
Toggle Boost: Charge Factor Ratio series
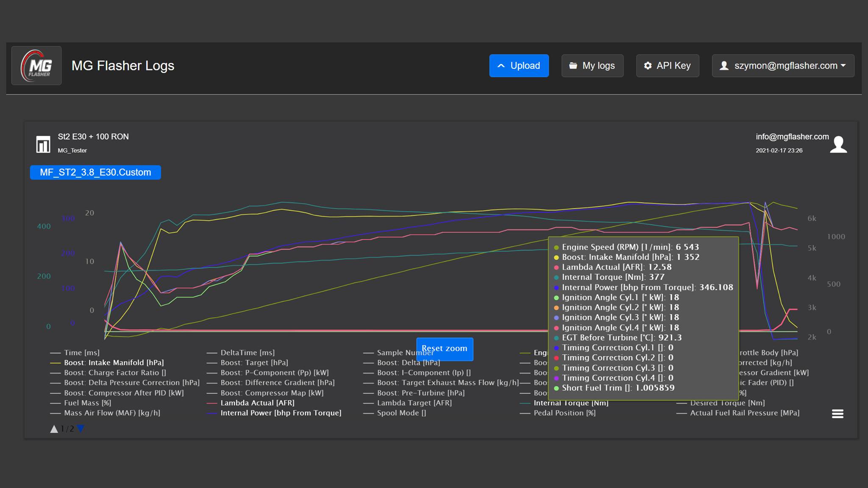(x=108, y=373)
